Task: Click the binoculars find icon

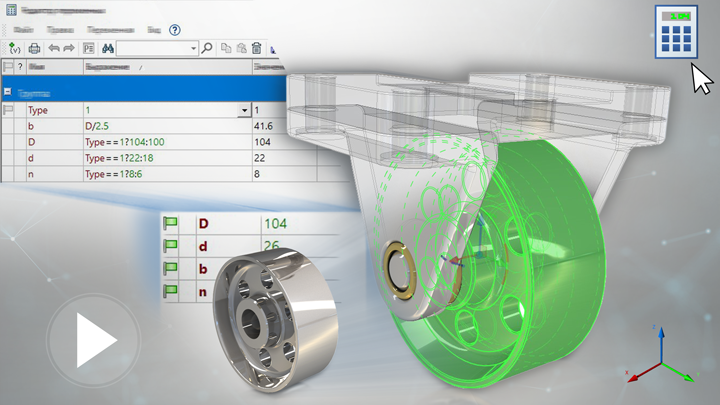Action: point(107,48)
